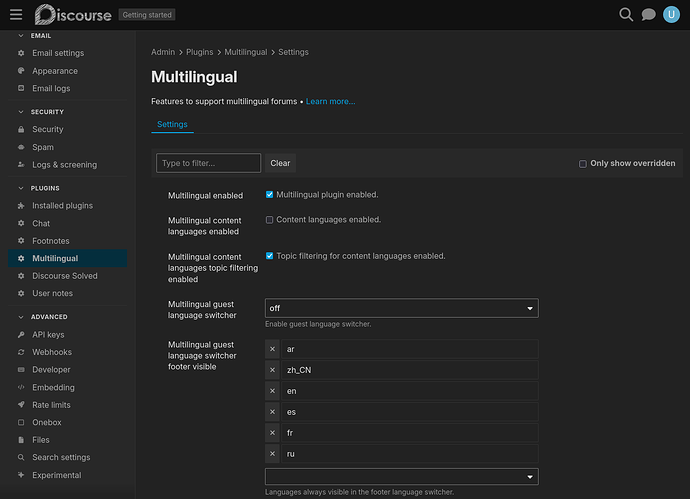Go to Multilingual breadcrumb

(x=246, y=52)
